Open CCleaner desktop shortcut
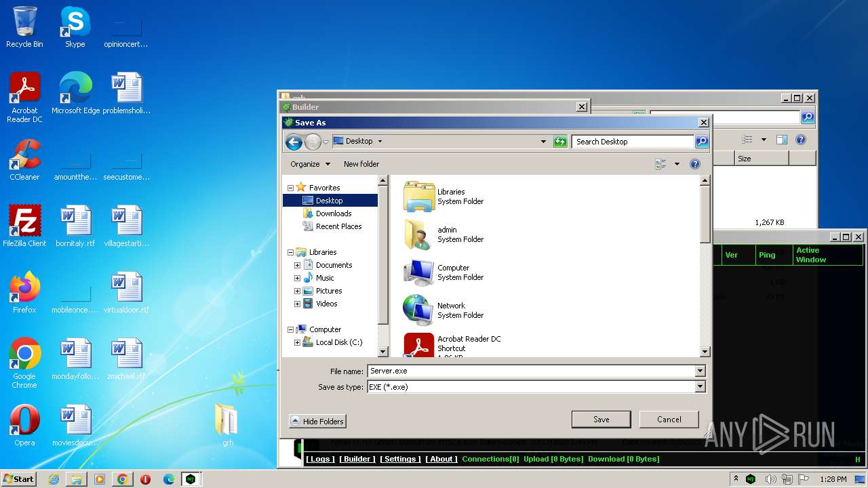The image size is (868, 488). pos(24,160)
